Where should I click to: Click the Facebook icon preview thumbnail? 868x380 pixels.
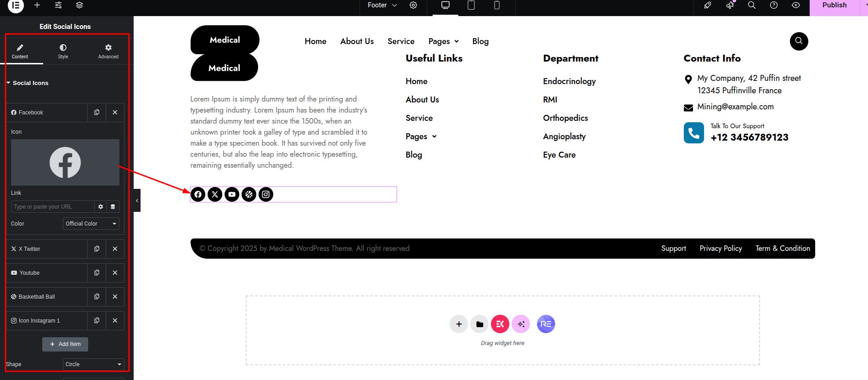click(x=65, y=162)
